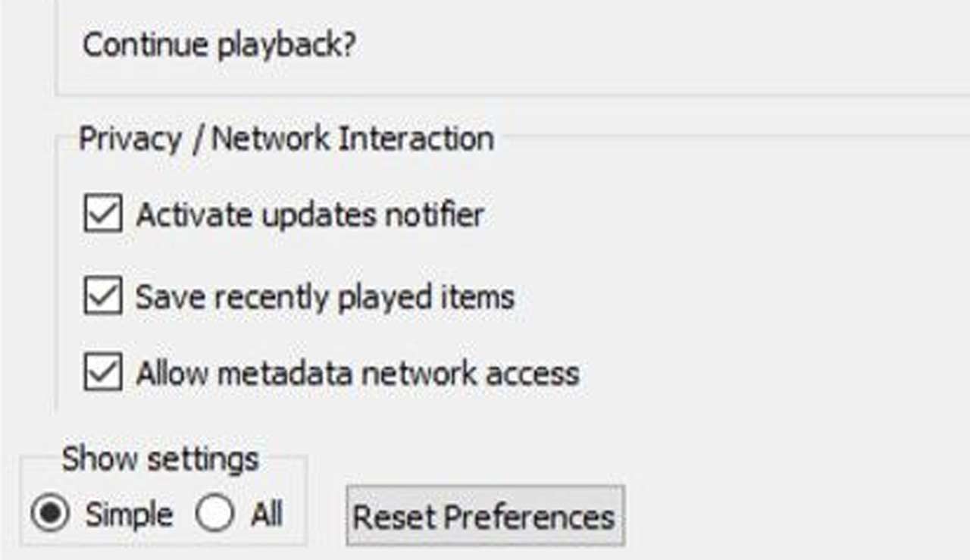Click the word "playback?" in the top label
This screenshot has width=970, height=560.
coord(286,45)
